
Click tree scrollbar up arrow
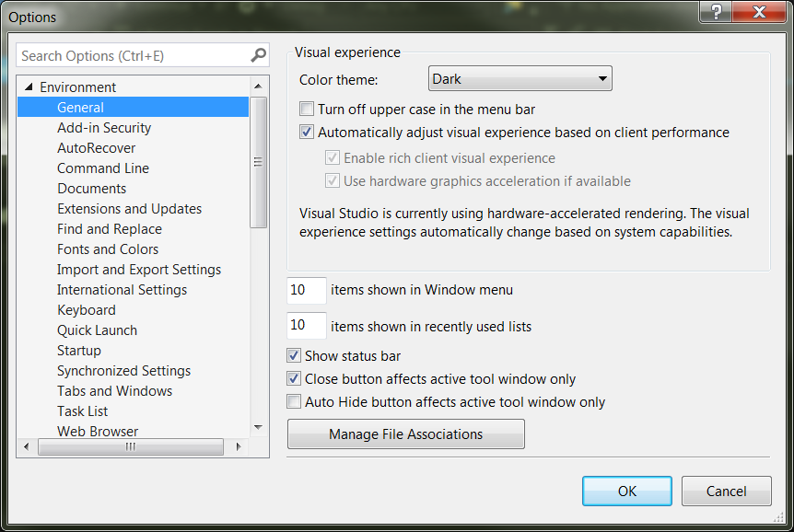click(258, 86)
